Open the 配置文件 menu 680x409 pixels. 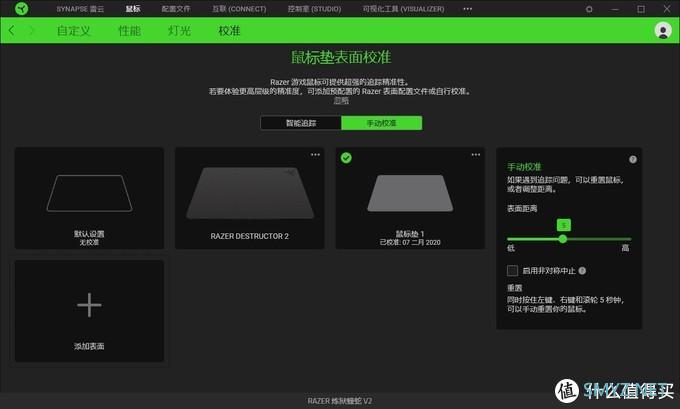[176, 9]
